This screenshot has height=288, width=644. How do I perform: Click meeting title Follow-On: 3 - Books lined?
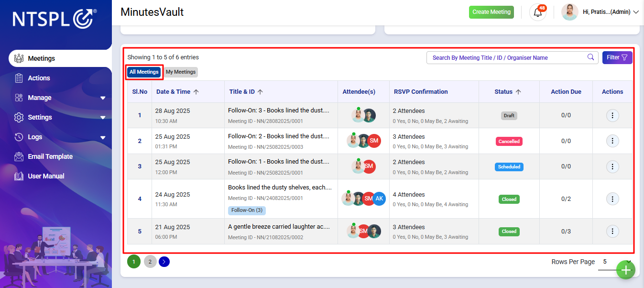click(x=279, y=111)
